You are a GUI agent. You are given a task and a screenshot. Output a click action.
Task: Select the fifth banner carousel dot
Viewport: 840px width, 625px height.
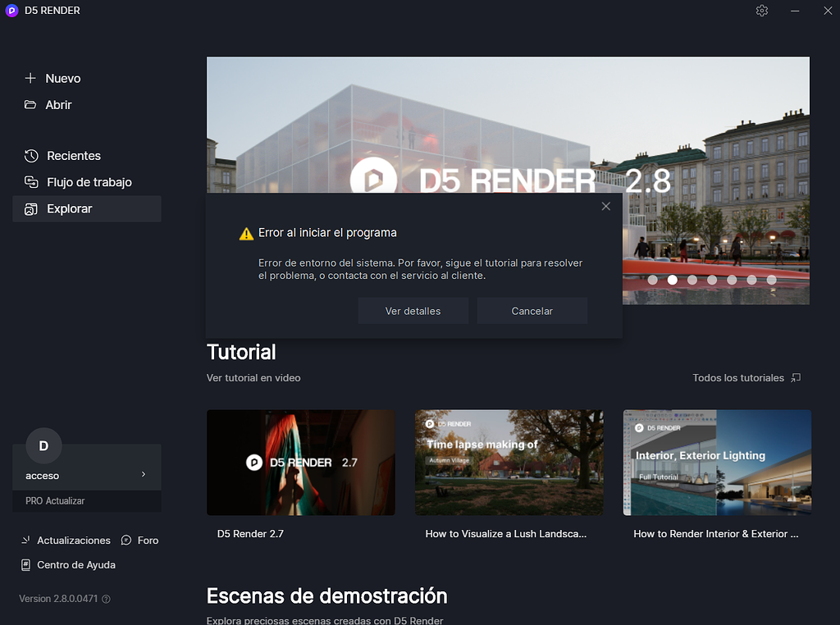tap(732, 280)
